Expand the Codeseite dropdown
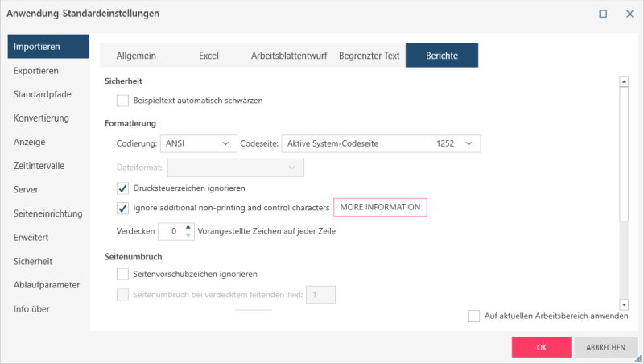Image resolution: width=644 pixels, height=364 pixels. click(380, 143)
